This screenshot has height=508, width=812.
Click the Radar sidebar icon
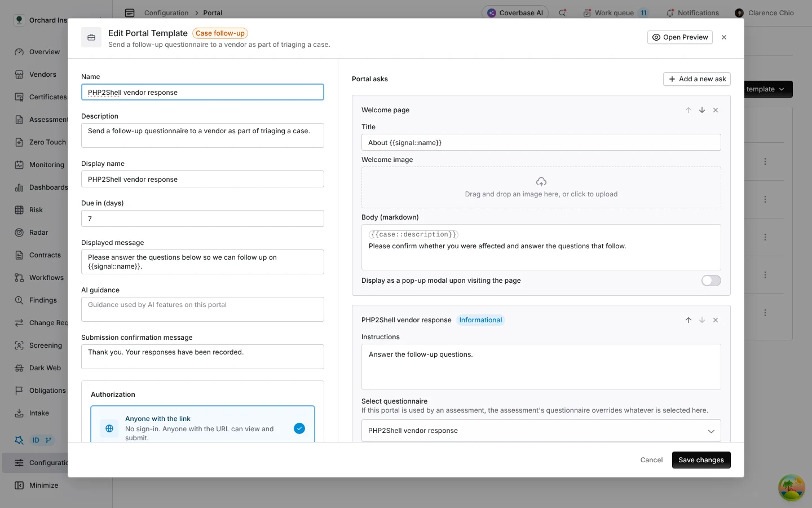click(x=19, y=233)
